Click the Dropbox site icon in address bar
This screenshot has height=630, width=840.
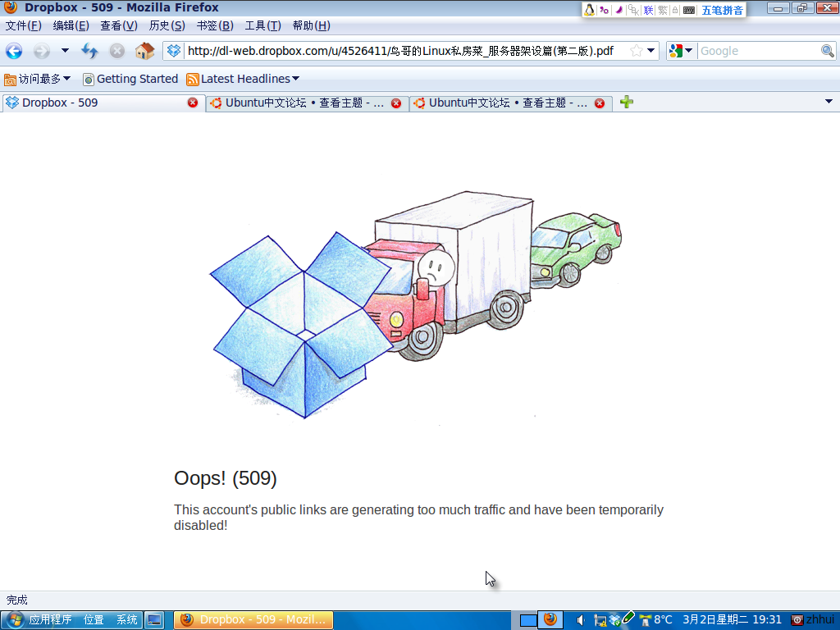coord(174,51)
